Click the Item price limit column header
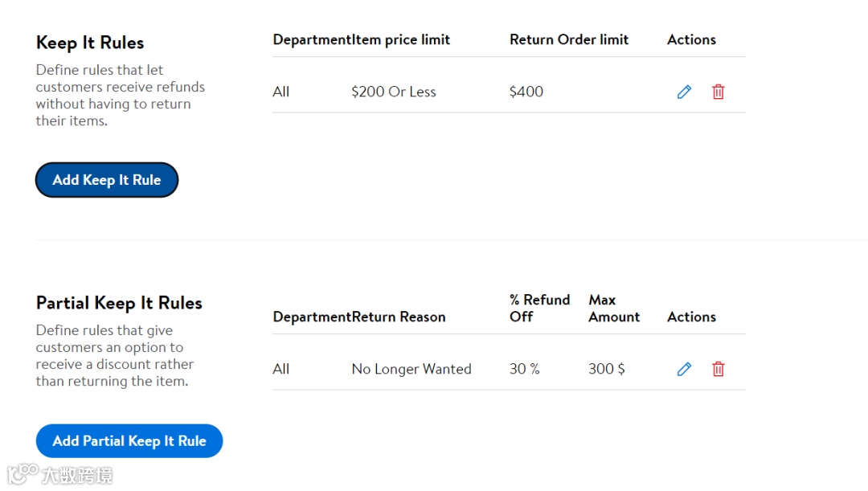 coord(401,39)
